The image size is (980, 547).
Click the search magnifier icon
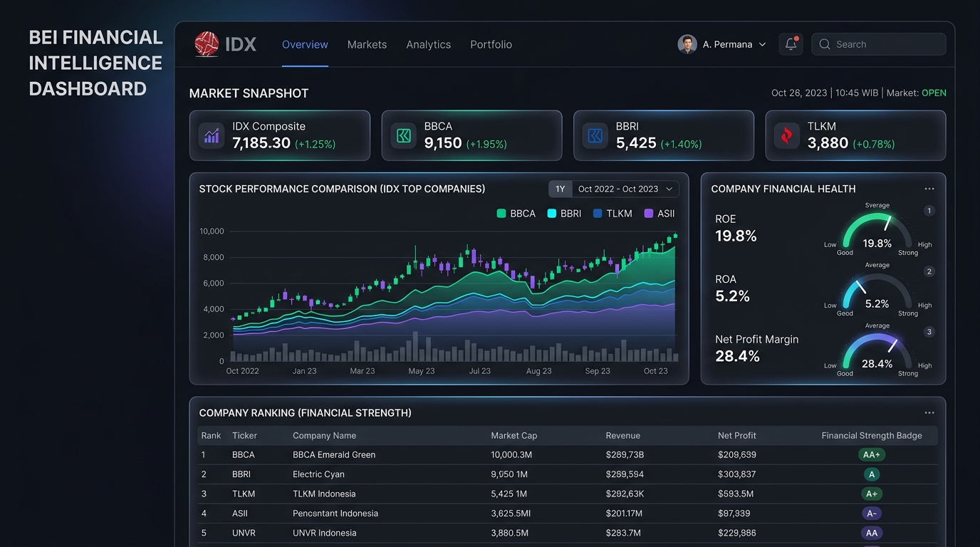[825, 44]
